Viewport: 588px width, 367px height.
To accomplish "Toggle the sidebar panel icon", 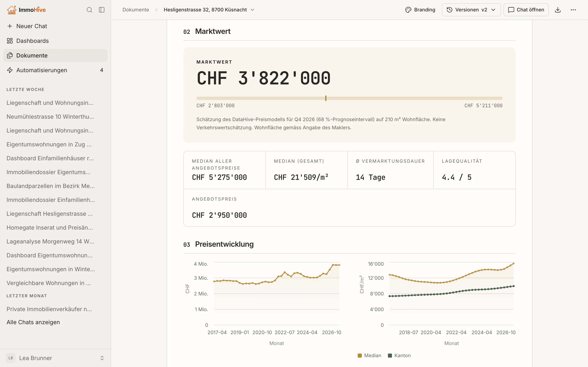I will [x=101, y=10].
